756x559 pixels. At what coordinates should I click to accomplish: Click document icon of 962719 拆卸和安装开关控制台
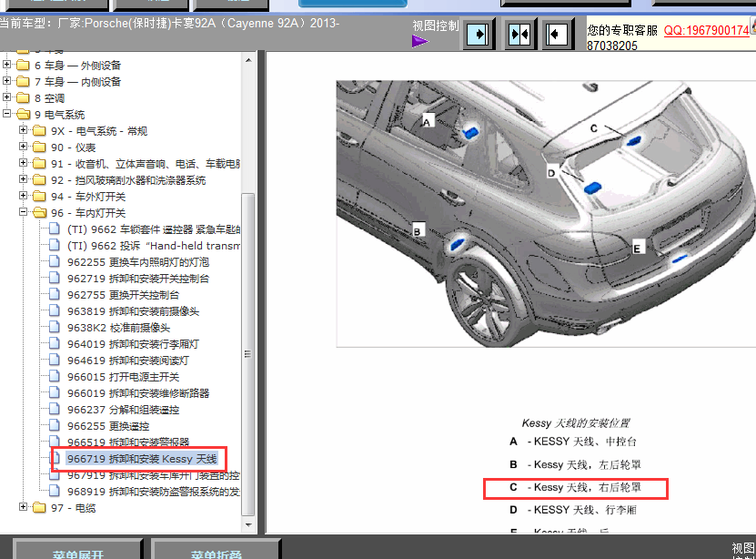(55, 278)
